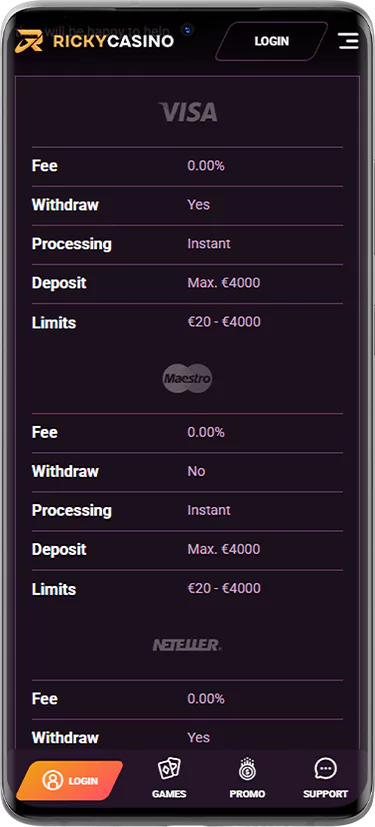Click the Visa Processing Instant value
Image resolution: width=375 pixels, height=827 pixels.
[x=209, y=244]
